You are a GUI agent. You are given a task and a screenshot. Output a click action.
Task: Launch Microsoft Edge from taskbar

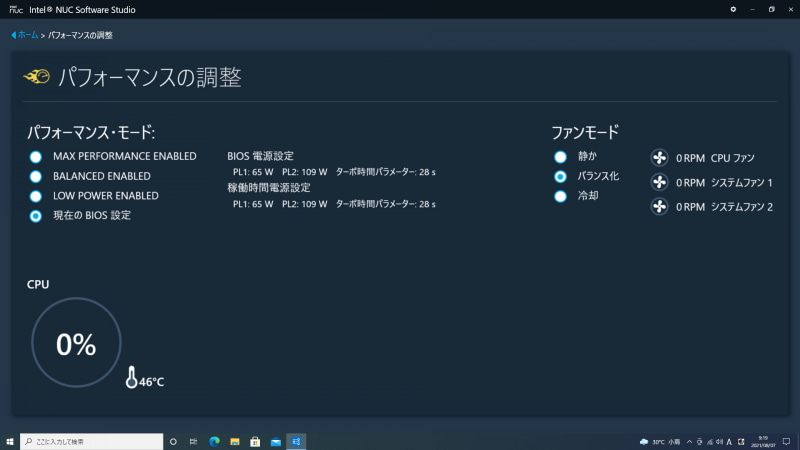[x=214, y=441]
